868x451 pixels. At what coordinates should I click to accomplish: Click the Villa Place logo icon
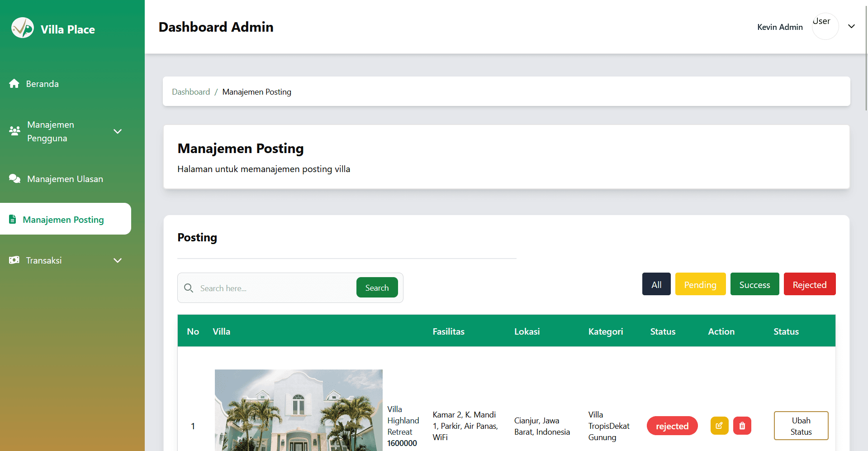23,28
